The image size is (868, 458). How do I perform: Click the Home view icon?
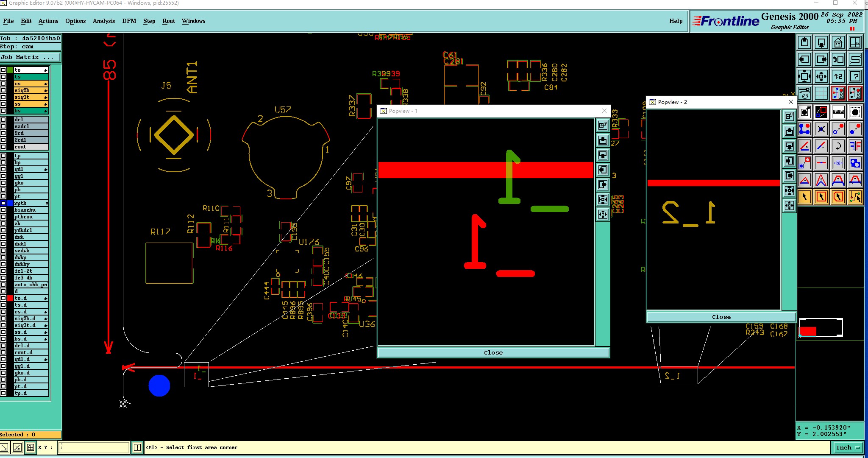(x=838, y=43)
